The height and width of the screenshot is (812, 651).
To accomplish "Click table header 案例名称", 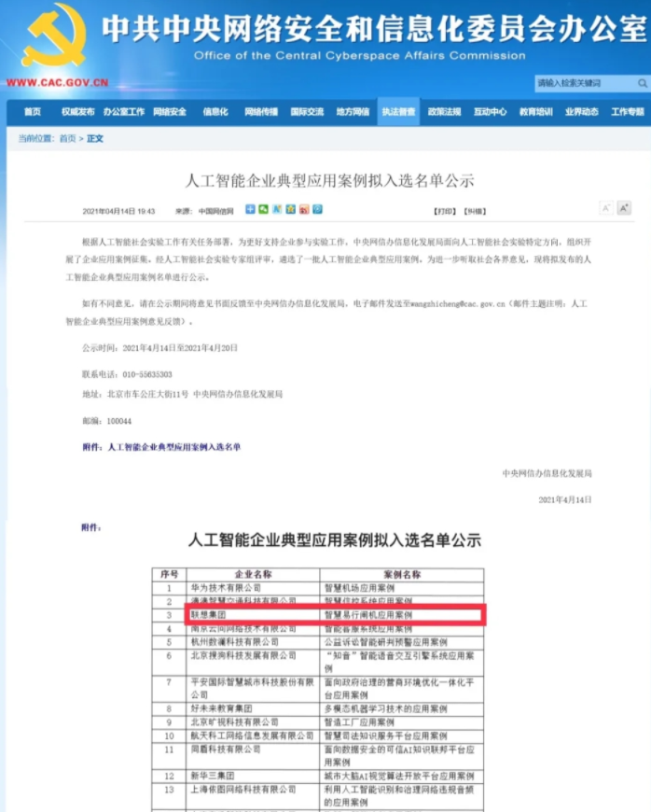I will coord(402,574).
